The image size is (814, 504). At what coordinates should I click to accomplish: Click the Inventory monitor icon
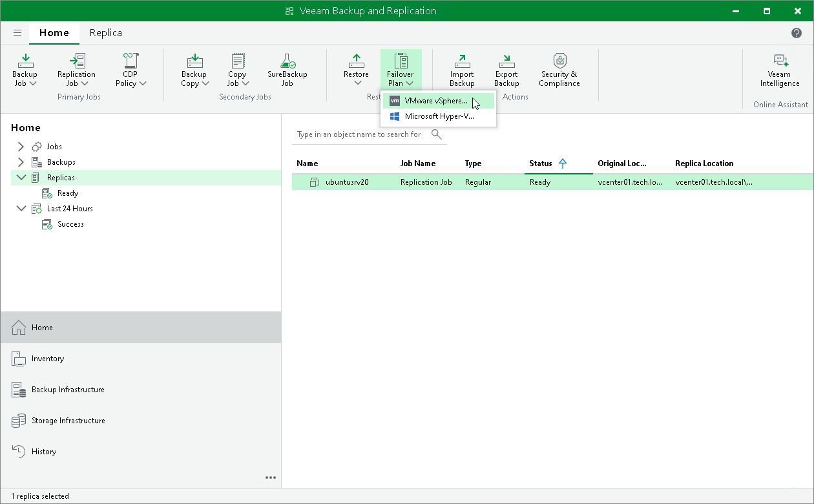click(x=19, y=359)
